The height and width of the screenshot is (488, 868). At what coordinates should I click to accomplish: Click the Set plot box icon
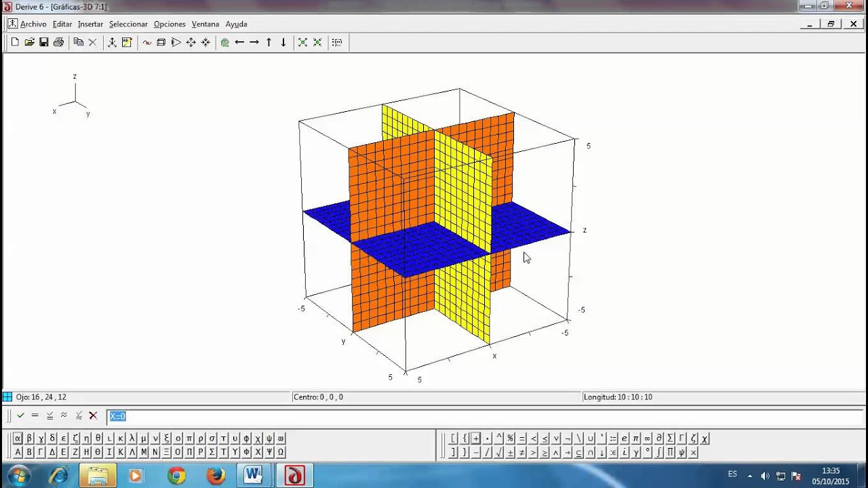[161, 42]
